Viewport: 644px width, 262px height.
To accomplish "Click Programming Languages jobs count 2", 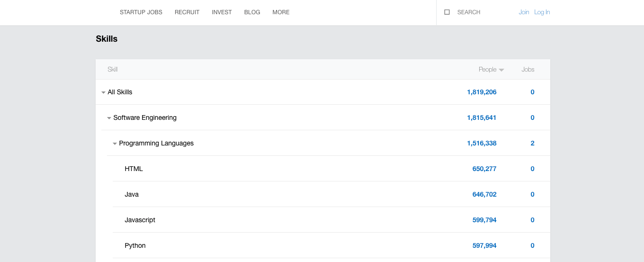I will tap(532, 143).
